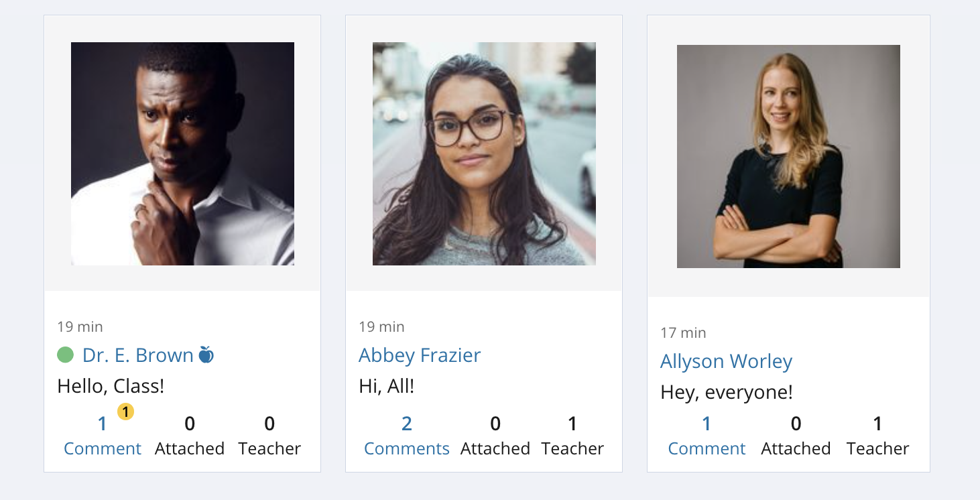Click Attached count on Abbey Frazier's card

495,436
